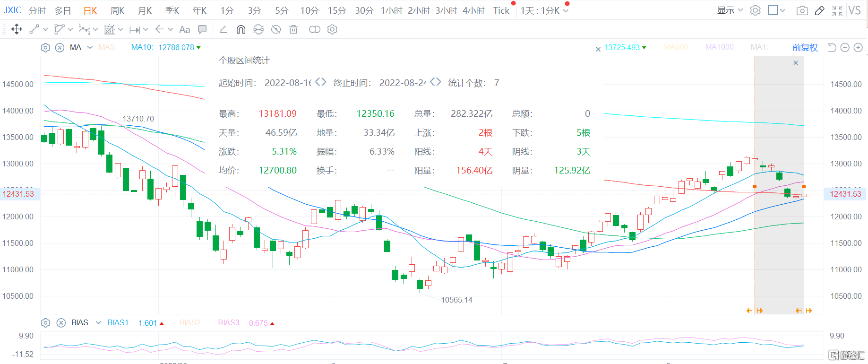Switch to the 30分 timeframe tab
868x364 pixels.
364,10
